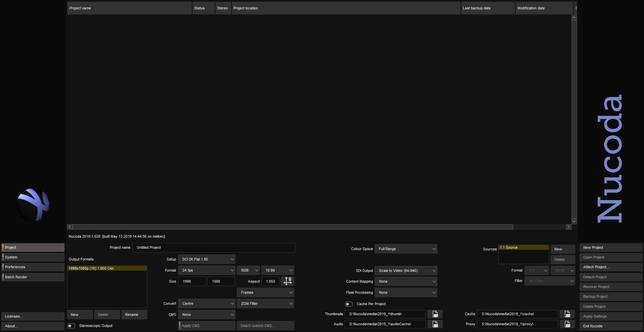
Task: Click Recover Project button
Action: (x=611, y=287)
